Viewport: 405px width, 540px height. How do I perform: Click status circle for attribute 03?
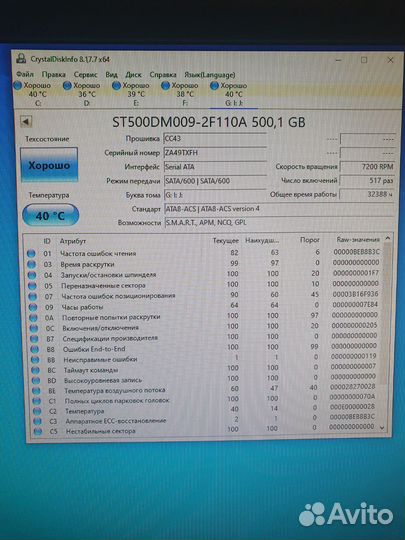31,264
